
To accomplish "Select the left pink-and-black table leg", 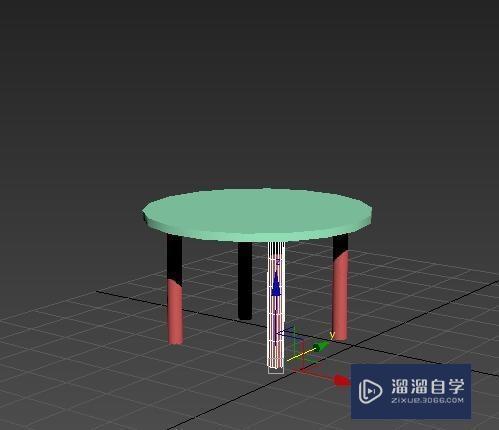I will [175, 289].
